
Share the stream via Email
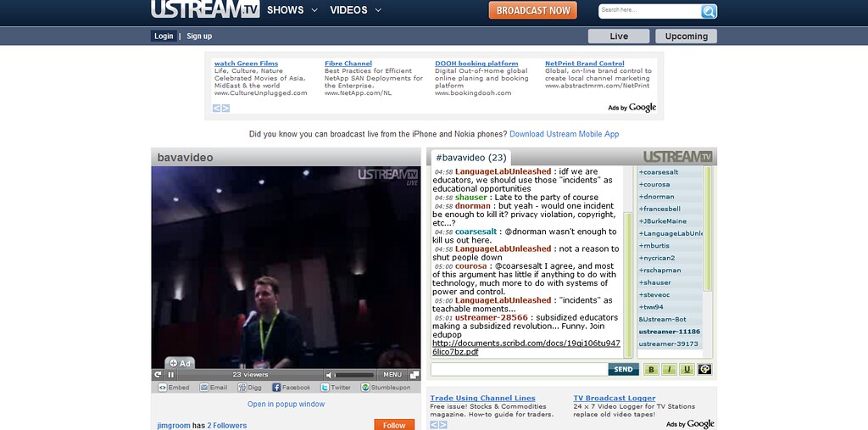(x=214, y=388)
